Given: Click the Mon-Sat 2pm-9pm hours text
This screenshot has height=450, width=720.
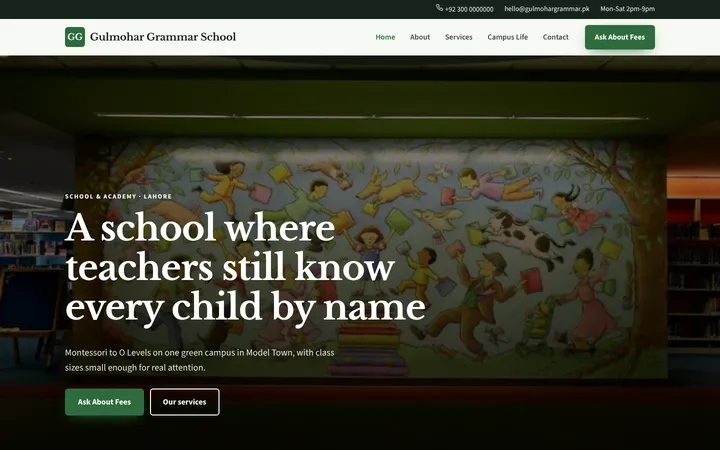Looking at the screenshot, I should pos(627,9).
